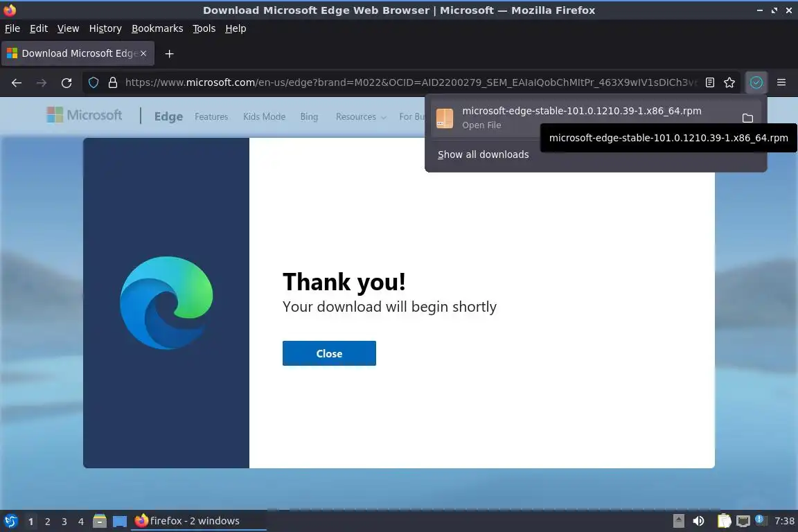
Task: Open the file manager taskbar icon
Action: click(100, 521)
